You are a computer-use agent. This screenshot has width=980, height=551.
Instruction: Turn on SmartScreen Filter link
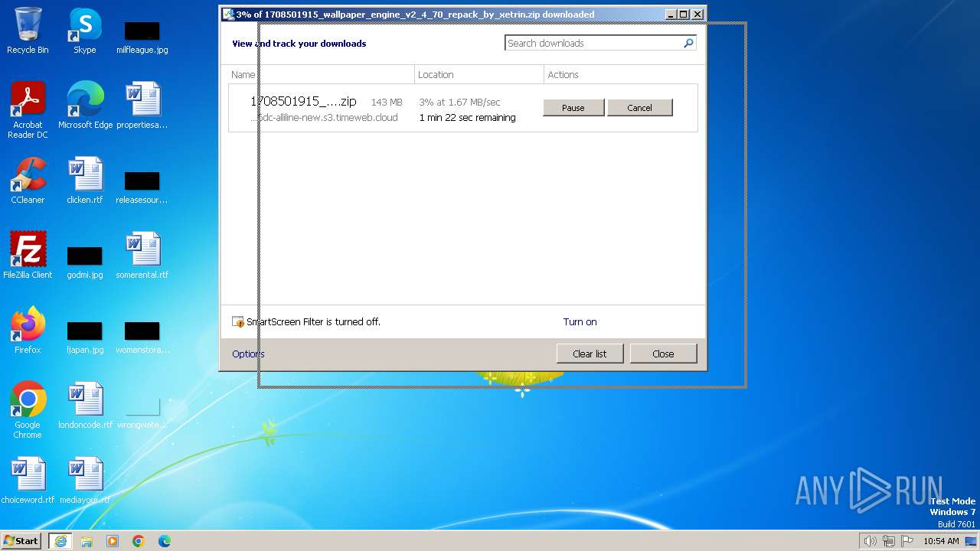[580, 322]
